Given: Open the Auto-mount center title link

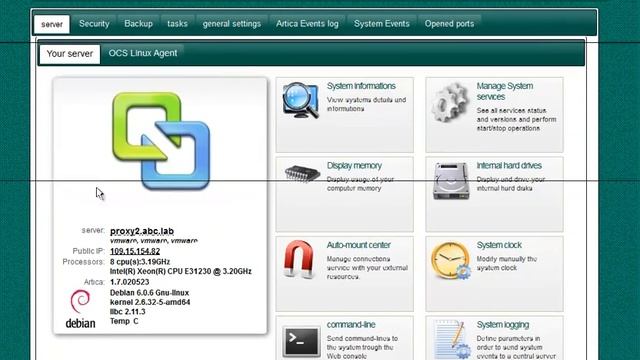Looking at the screenshot, I should (359, 245).
